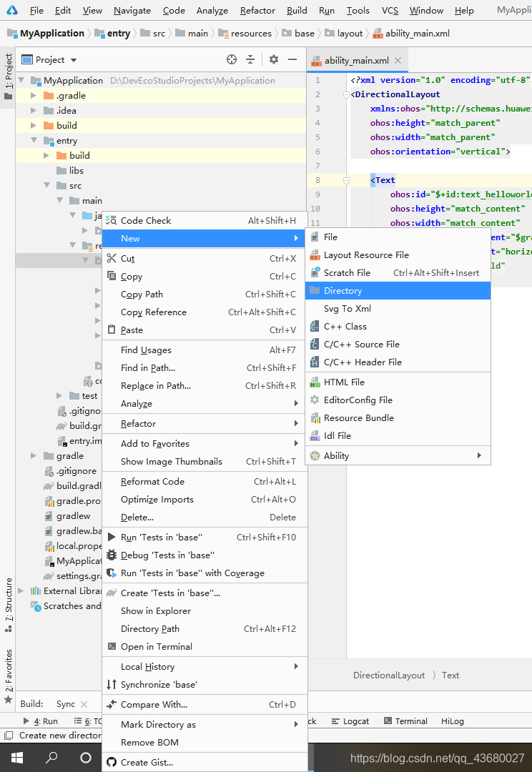
Task: Open the 2: Favorites side tab
Action: point(8,676)
